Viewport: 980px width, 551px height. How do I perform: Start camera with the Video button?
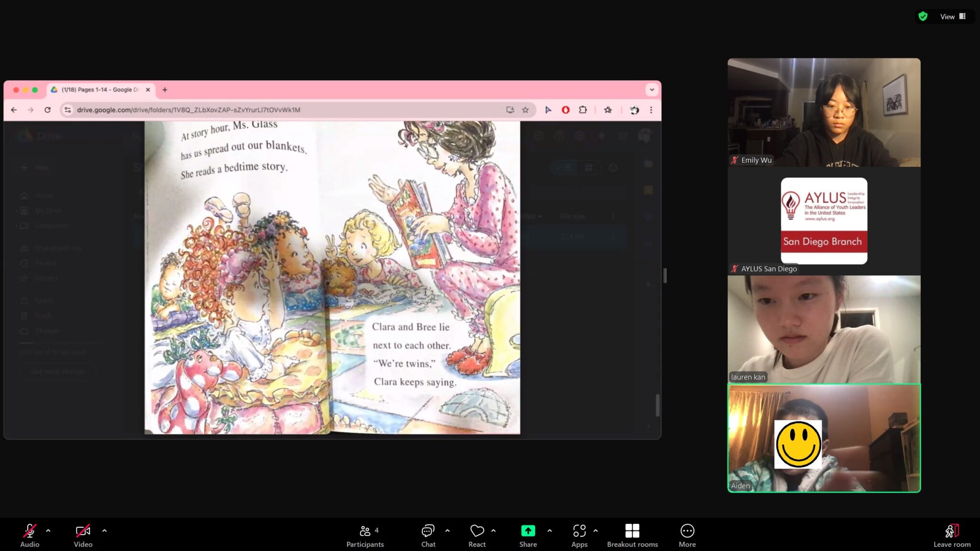point(83,535)
